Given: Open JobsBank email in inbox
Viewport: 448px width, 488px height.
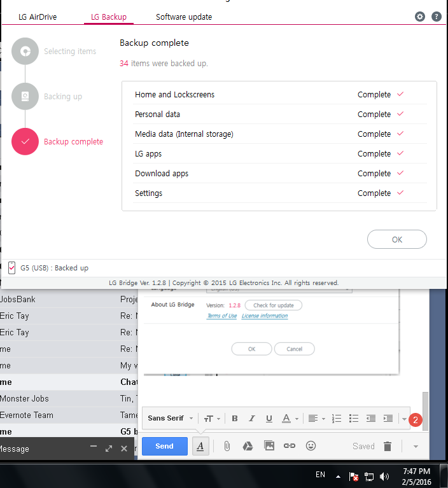Looking at the screenshot, I should [69, 300].
